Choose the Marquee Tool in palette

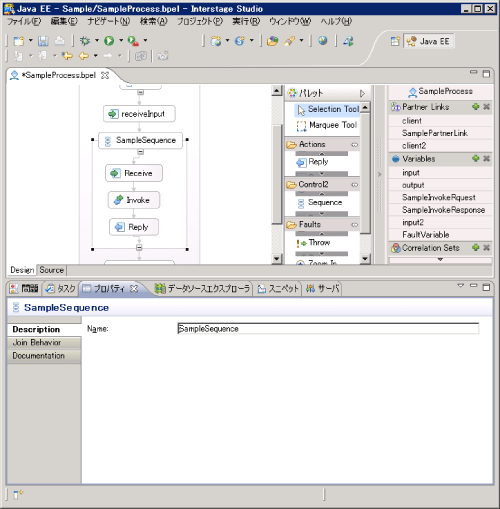(x=327, y=125)
